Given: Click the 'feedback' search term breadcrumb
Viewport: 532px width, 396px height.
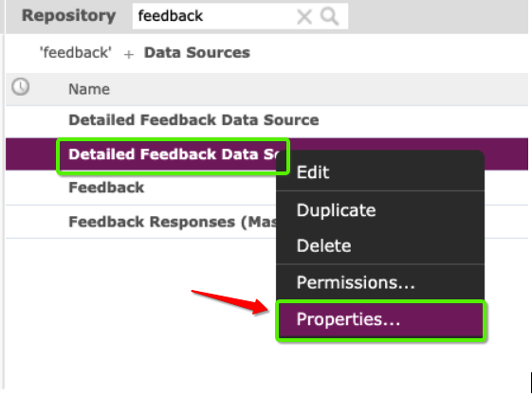Looking at the screenshot, I should click(x=75, y=53).
